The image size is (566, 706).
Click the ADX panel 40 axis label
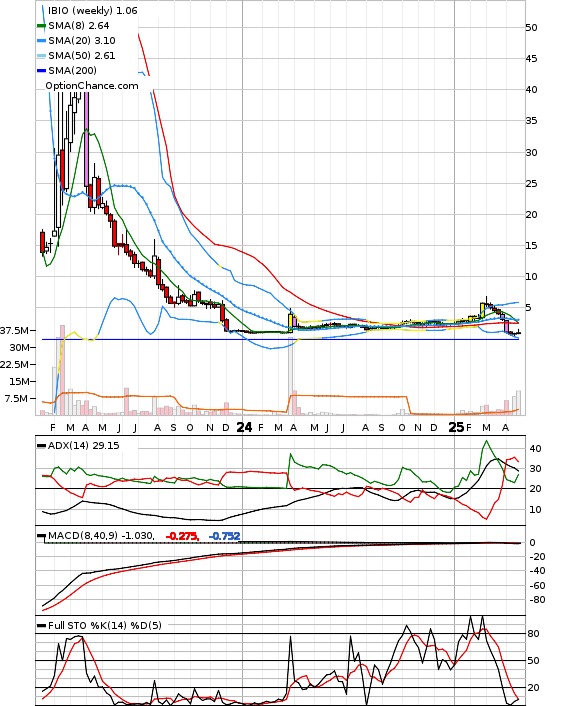(x=535, y=448)
